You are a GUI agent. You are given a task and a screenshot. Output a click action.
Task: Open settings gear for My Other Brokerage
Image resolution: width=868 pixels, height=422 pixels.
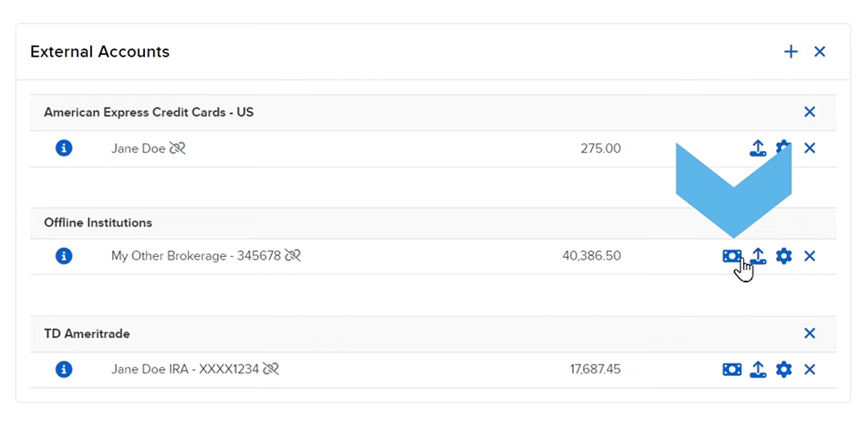pos(784,256)
